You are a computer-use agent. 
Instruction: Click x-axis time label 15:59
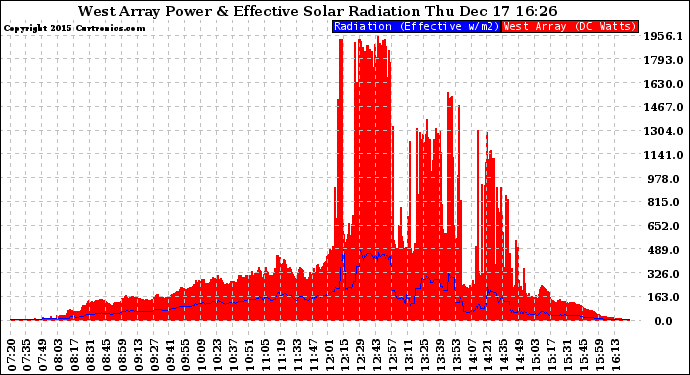[599, 355]
